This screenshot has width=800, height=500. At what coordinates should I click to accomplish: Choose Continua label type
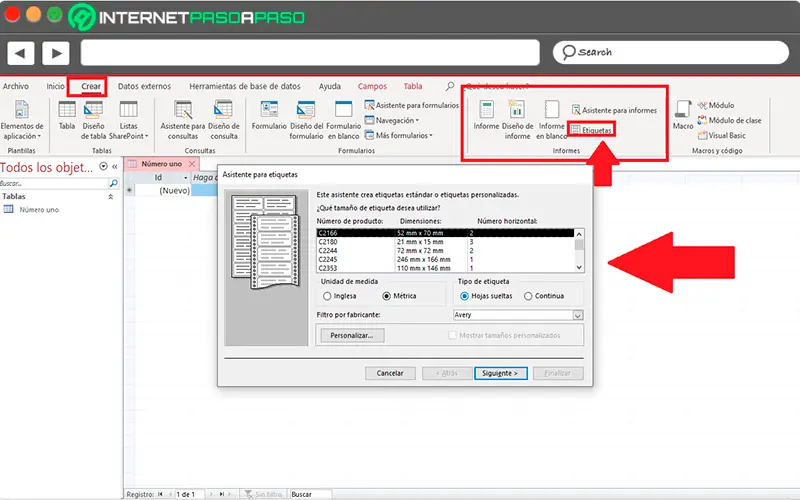pos(544,296)
